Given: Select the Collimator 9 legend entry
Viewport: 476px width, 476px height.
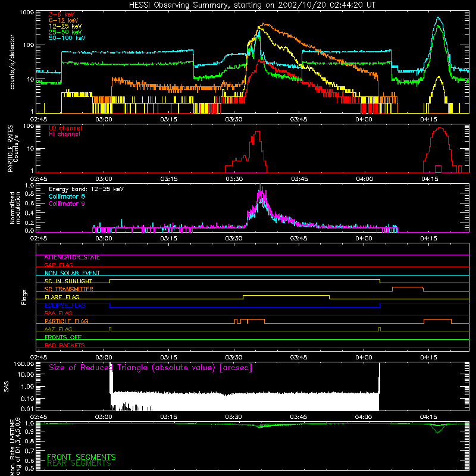Looking at the screenshot, I should point(67,203).
